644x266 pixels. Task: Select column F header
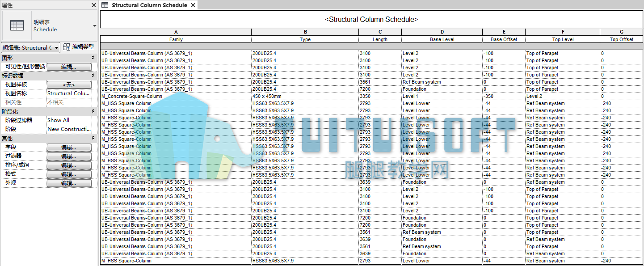pos(563,32)
